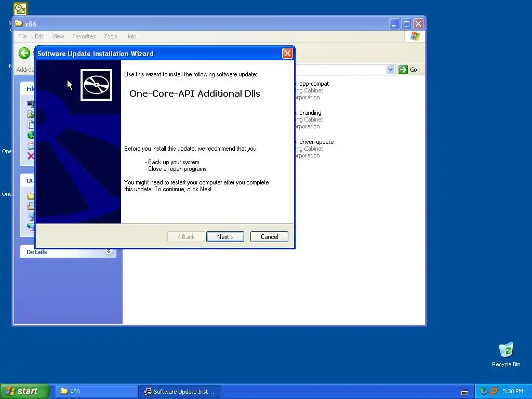Open the Recycle Bin desktop icon
Image resolution: width=532 pixels, height=399 pixels.
(x=506, y=354)
